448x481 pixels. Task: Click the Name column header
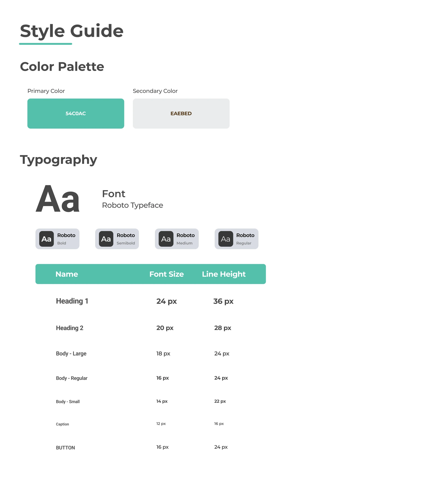(x=67, y=274)
